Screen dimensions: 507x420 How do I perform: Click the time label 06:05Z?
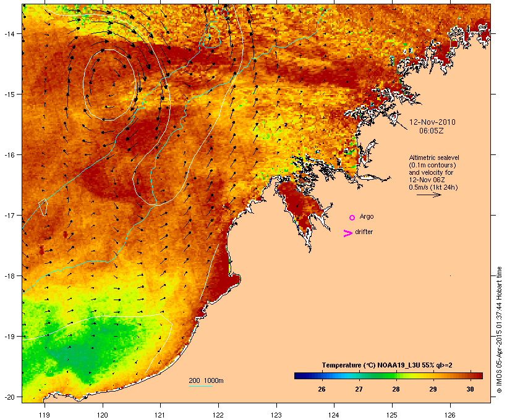click(x=432, y=131)
